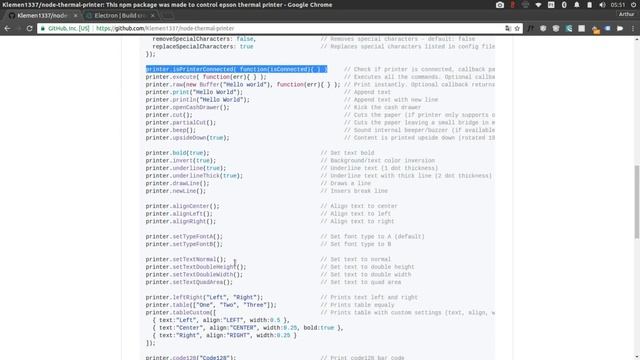640x360 pixels.
Task: Click the second grey shield extension icon
Action: [556, 28]
